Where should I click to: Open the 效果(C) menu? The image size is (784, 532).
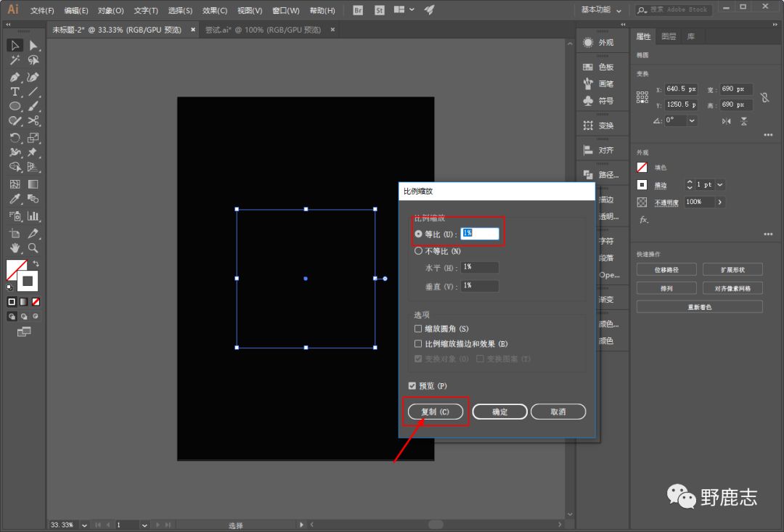[x=214, y=11]
